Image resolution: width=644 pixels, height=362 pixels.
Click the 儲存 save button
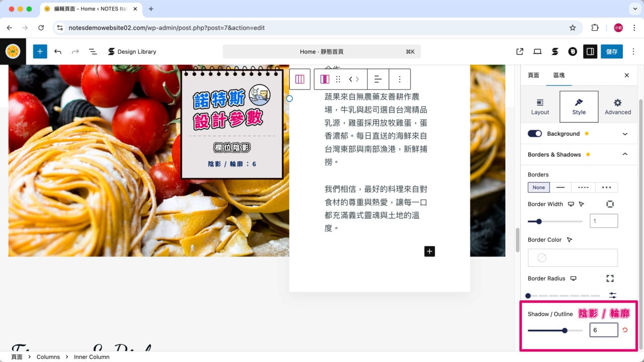612,51
